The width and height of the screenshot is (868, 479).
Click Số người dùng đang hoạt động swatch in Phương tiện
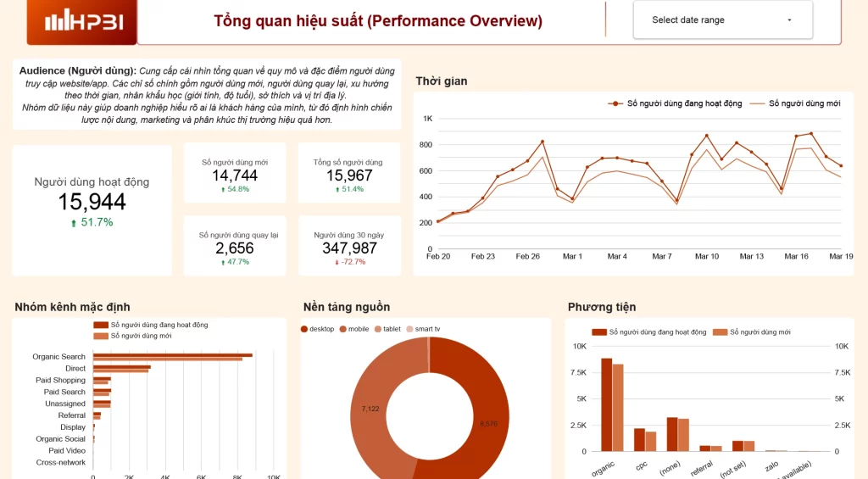600,332
